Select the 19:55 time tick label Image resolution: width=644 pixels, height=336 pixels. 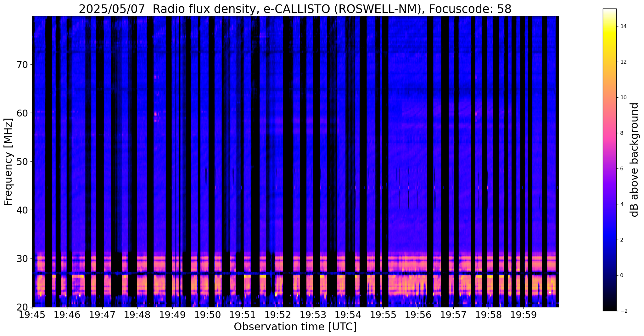pos(383,315)
